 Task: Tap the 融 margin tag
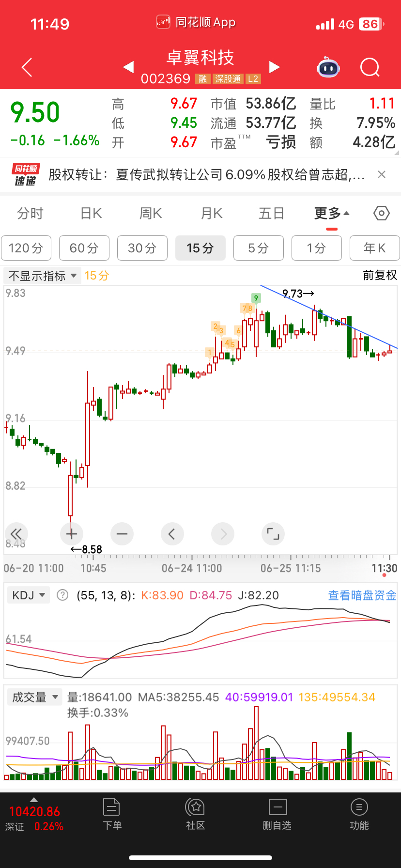click(x=203, y=79)
